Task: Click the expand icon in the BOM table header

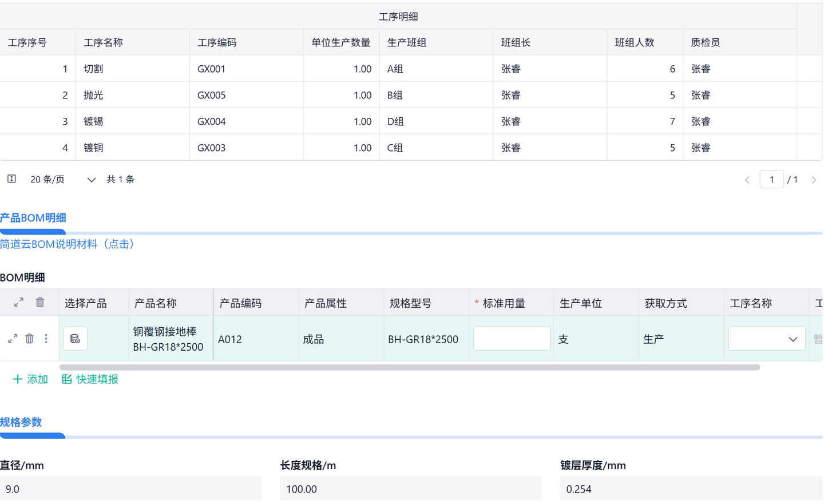Action: pos(18,302)
